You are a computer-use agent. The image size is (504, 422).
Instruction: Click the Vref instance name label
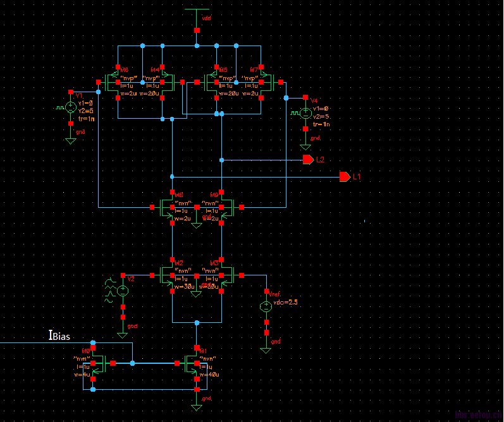click(275, 294)
